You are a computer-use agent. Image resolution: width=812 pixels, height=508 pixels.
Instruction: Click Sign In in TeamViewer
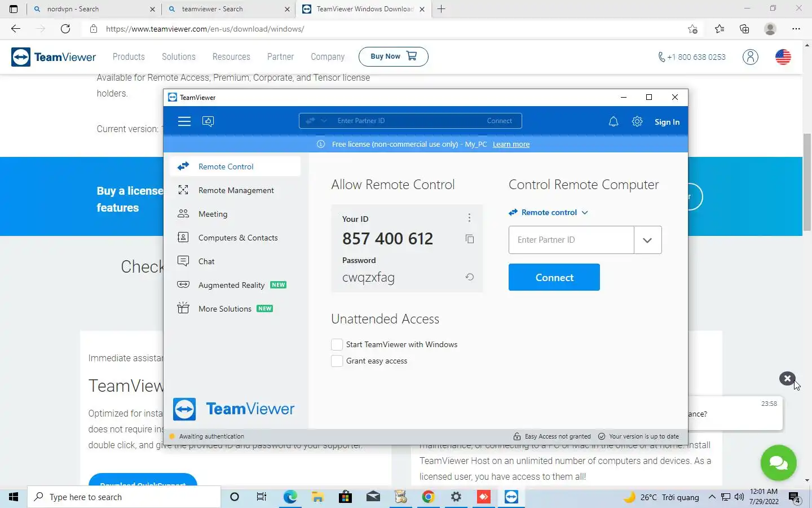click(x=667, y=122)
